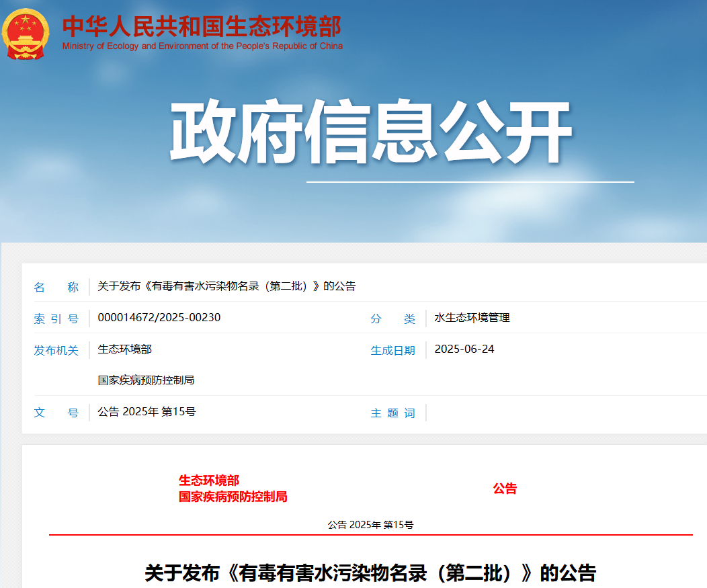707x588 pixels.
Task: Click the red 生态环境部 document heading
Action: pyautogui.click(x=208, y=480)
